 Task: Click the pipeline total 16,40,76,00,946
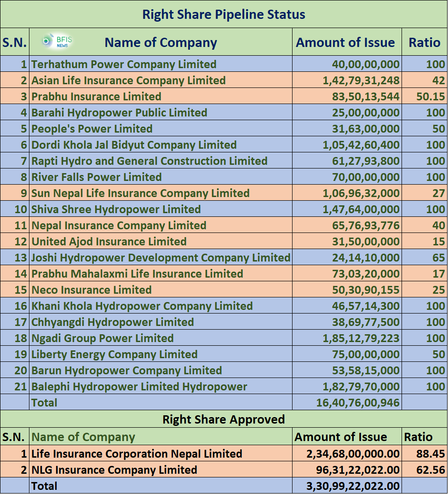[358, 403]
